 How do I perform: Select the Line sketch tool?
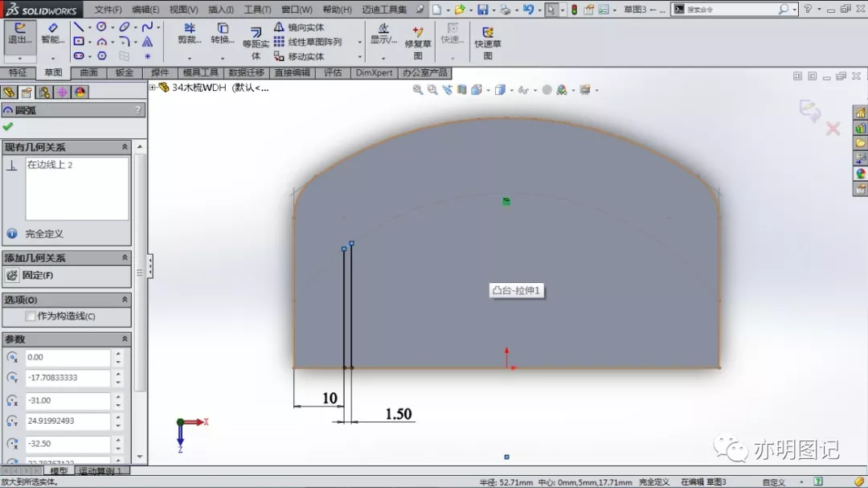[79, 27]
